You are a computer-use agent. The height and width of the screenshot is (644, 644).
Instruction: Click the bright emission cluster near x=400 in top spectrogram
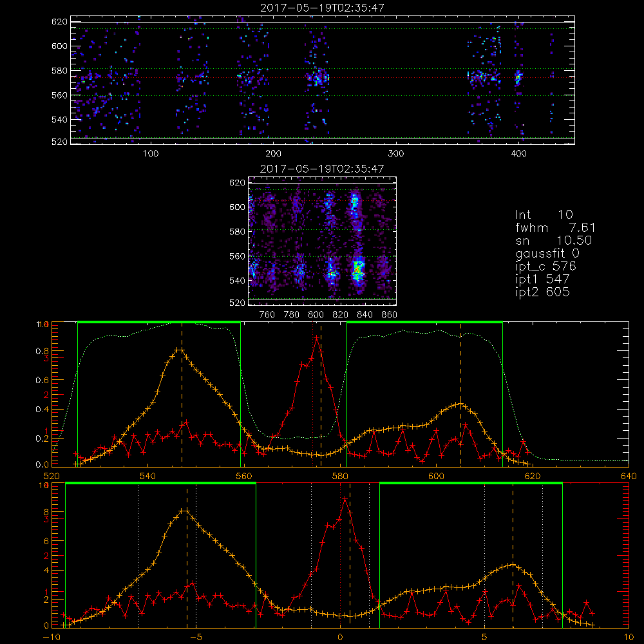click(x=518, y=77)
